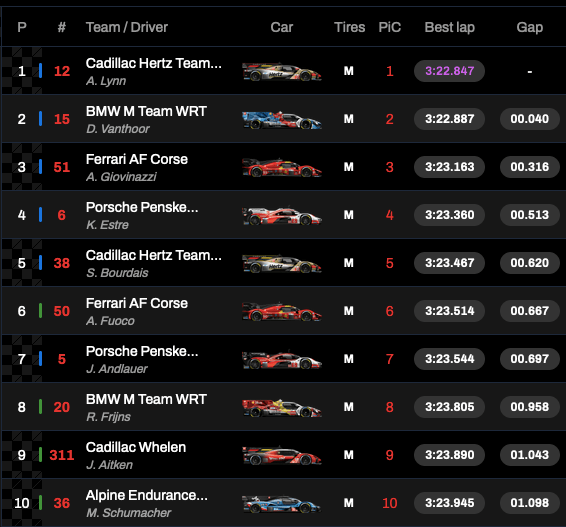Screen dimensions: 566x527
Task: Open the #38 Cadillac Hertz car icon
Action: point(282,264)
